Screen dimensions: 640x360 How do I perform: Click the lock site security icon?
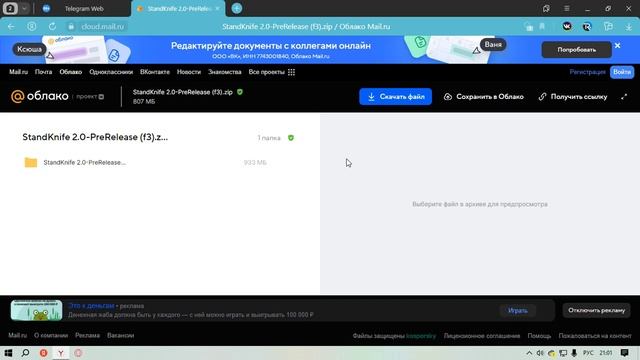(x=71, y=27)
